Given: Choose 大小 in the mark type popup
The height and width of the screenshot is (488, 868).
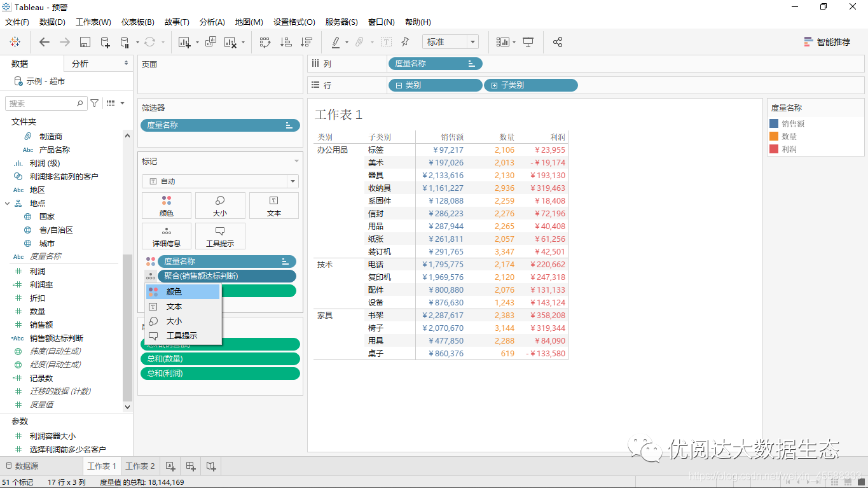Looking at the screenshot, I should pos(183,321).
